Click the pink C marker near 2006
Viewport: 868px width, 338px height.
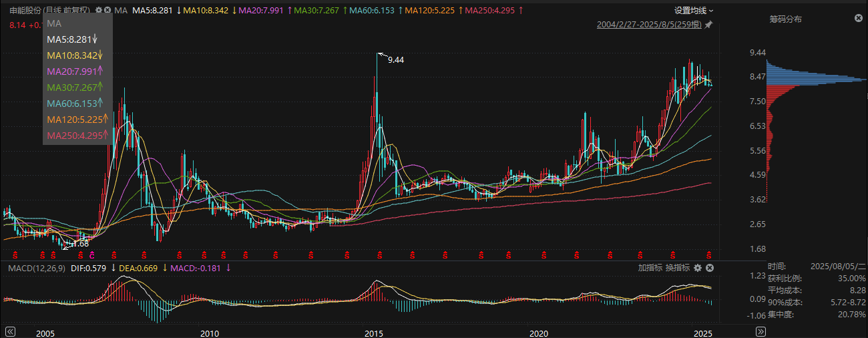(x=91, y=255)
